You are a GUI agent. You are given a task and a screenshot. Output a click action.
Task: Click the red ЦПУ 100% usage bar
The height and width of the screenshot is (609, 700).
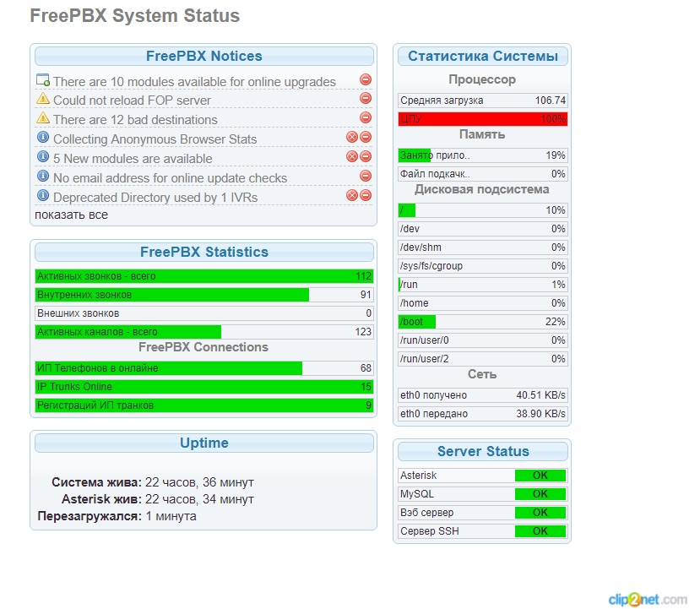pos(482,119)
